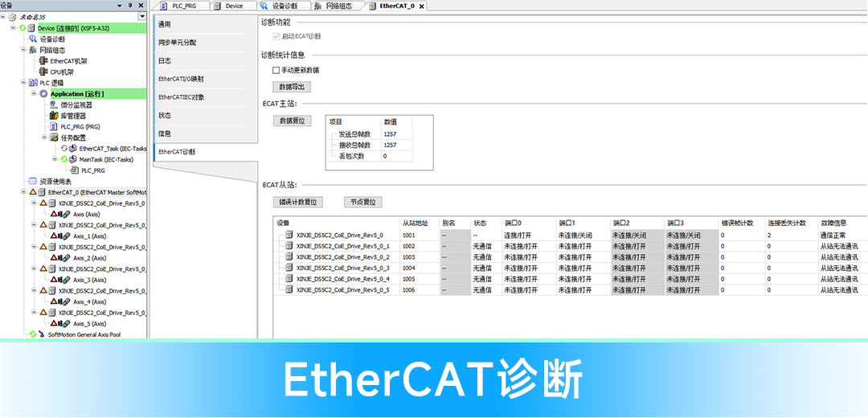Toggle the 启动ECAT诊断 checkbox
Image resolution: width=868 pixels, height=418 pixels.
[x=276, y=36]
